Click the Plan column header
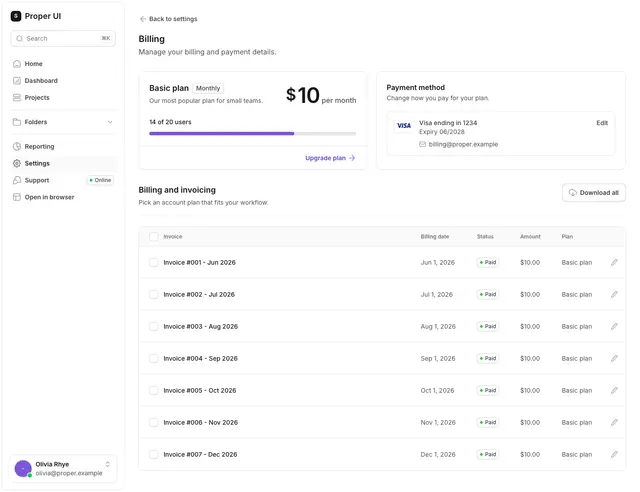This screenshot has height=492, width=640. click(x=567, y=237)
